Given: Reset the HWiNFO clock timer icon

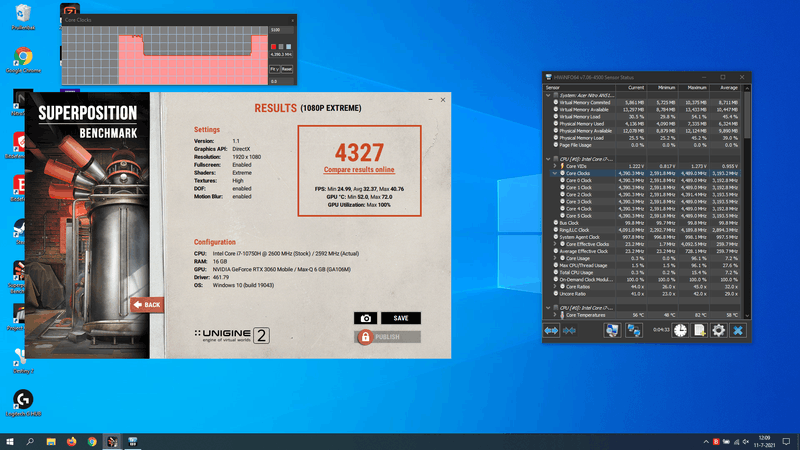Looking at the screenshot, I should (x=680, y=331).
